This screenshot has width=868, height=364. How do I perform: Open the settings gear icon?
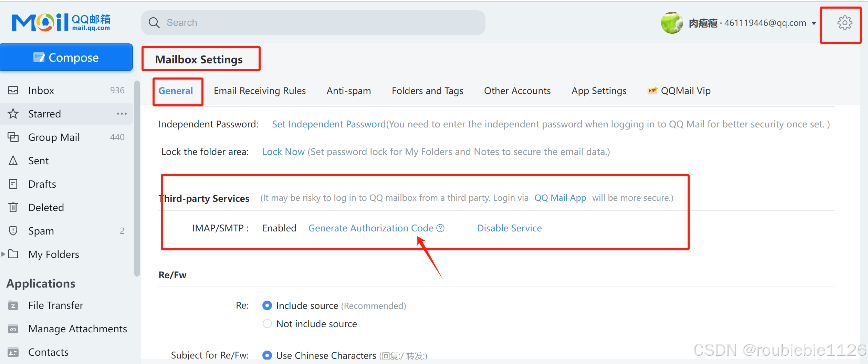pyautogui.click(x=845, y=23)
